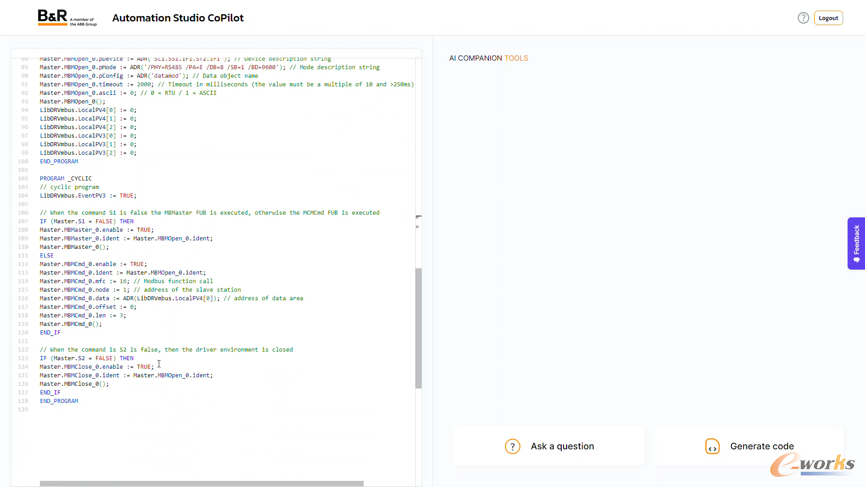The image size is (865, 487).
Task: Click the ELSE keyword line
Action: (46, 255)
